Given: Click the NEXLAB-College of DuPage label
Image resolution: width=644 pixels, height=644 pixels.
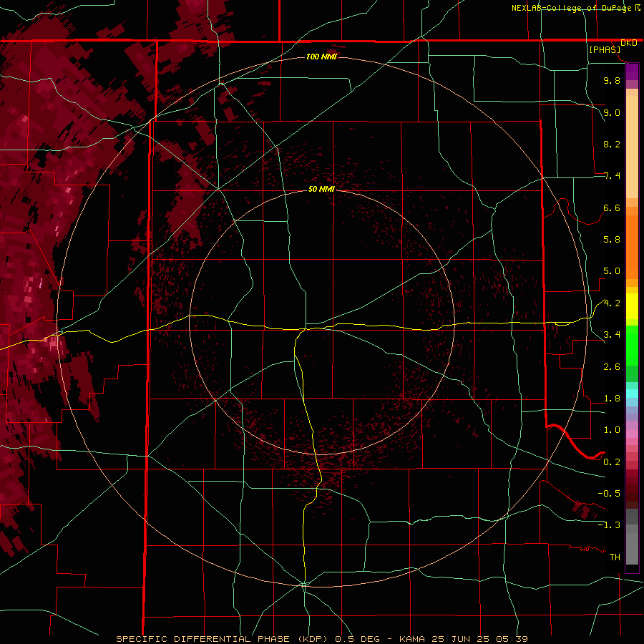Looking at the screenshot, I should (x=572, y=8).
